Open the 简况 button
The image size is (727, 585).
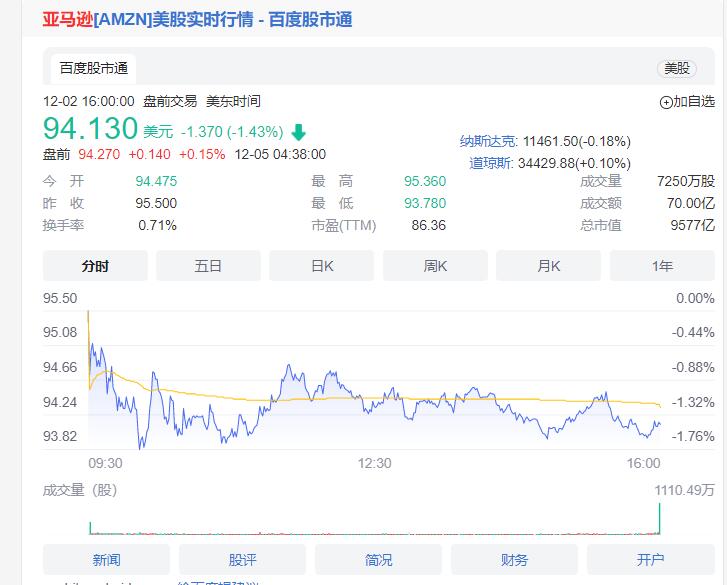click(x=378, y=560)
